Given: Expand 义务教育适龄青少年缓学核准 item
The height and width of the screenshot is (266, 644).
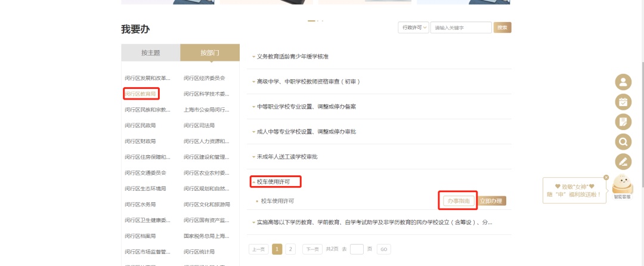Looking at the screenshot, I should coord(292,56).
